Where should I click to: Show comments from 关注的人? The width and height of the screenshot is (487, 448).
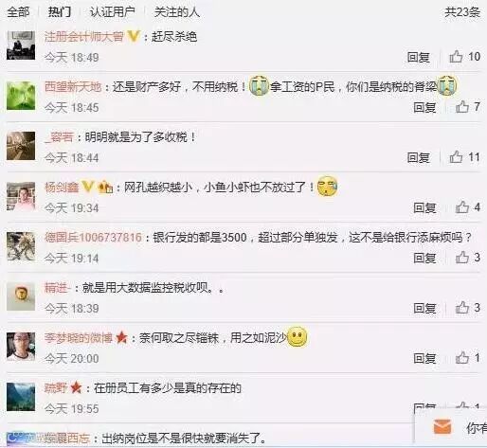177,12
